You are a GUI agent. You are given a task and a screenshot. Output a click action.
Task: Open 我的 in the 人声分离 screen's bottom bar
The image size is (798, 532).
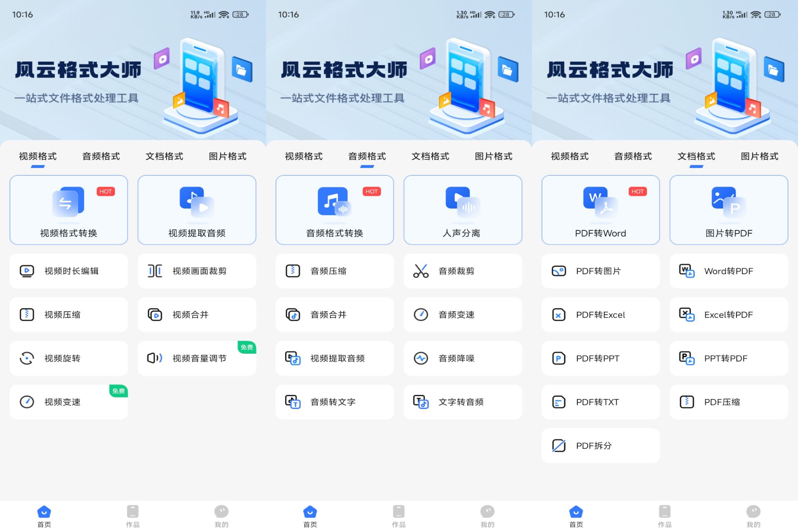(488, 516)
